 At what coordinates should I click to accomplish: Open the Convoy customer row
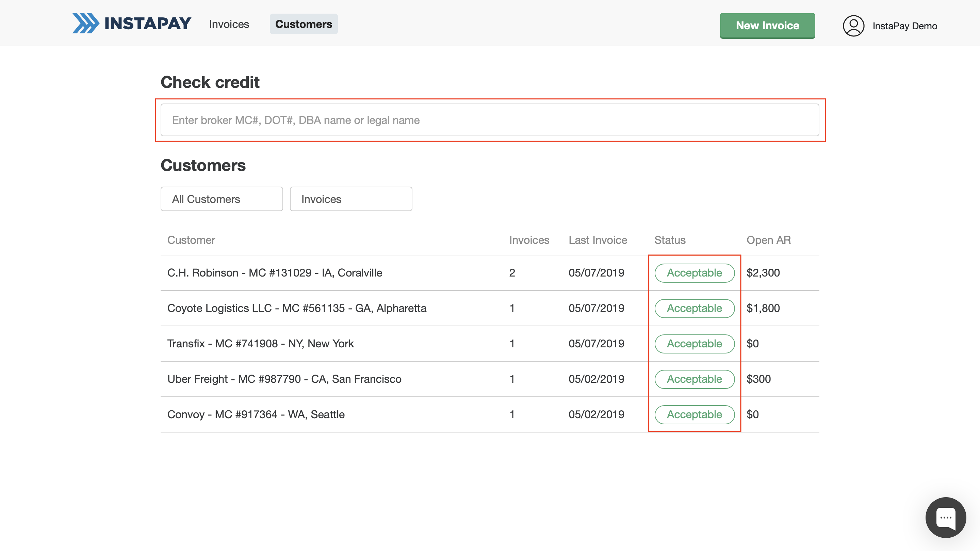[490, 414]
